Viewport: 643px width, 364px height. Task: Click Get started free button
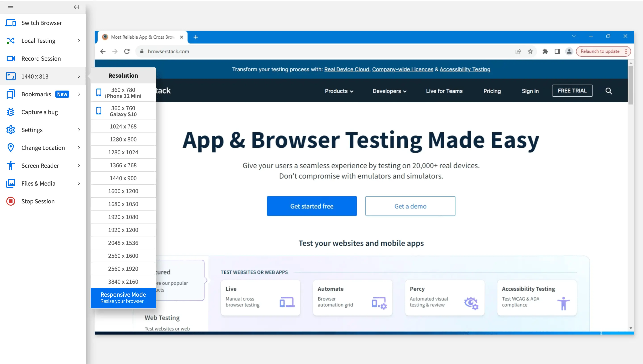tap(311, 206)
